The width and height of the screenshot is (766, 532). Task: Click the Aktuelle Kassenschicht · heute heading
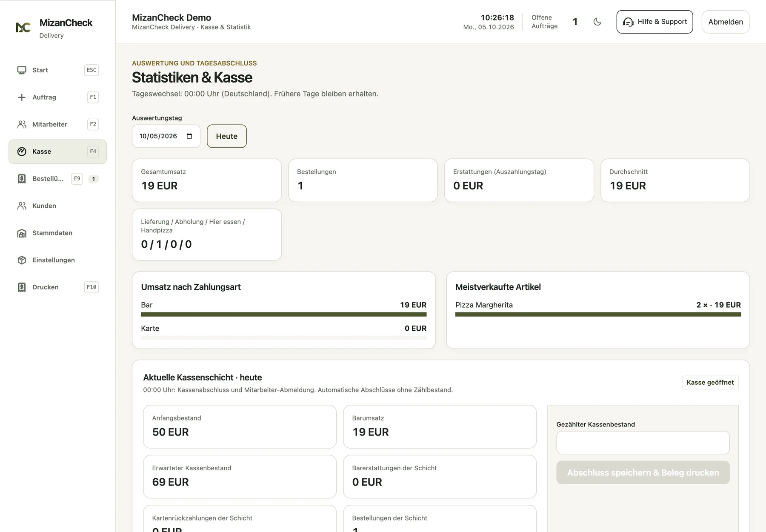(203, 378)
